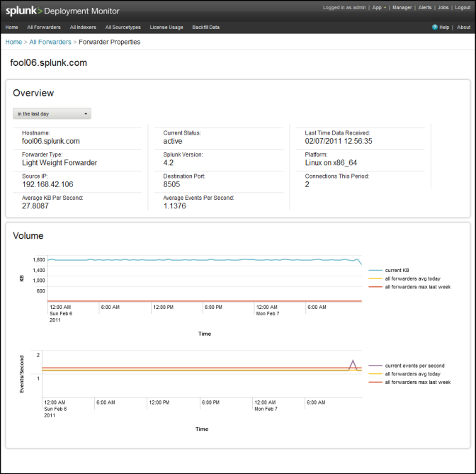The width and height of the screenshot is (476, 474).
Task: Open the About link
Action: coord(463,28)
